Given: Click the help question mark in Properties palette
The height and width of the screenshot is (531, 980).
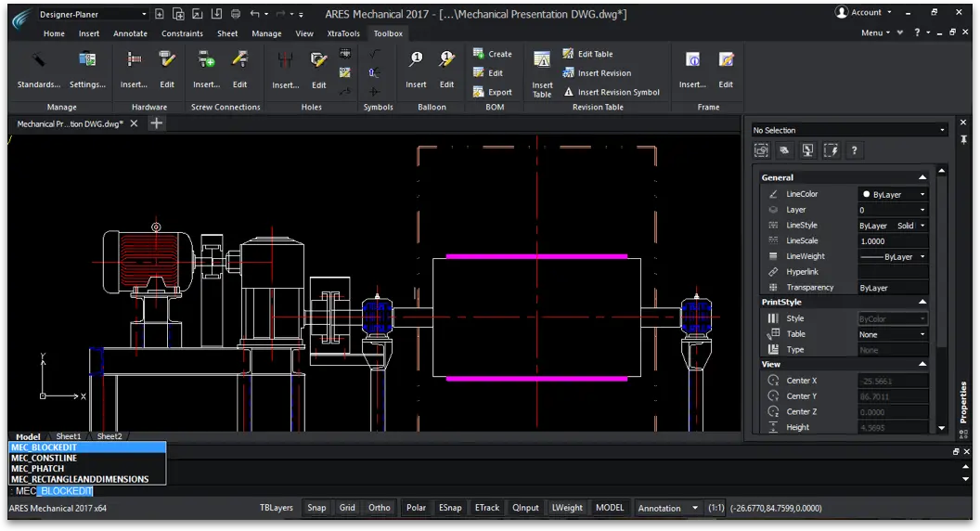Looking at the screenshot, I should (x=855, y=150).
